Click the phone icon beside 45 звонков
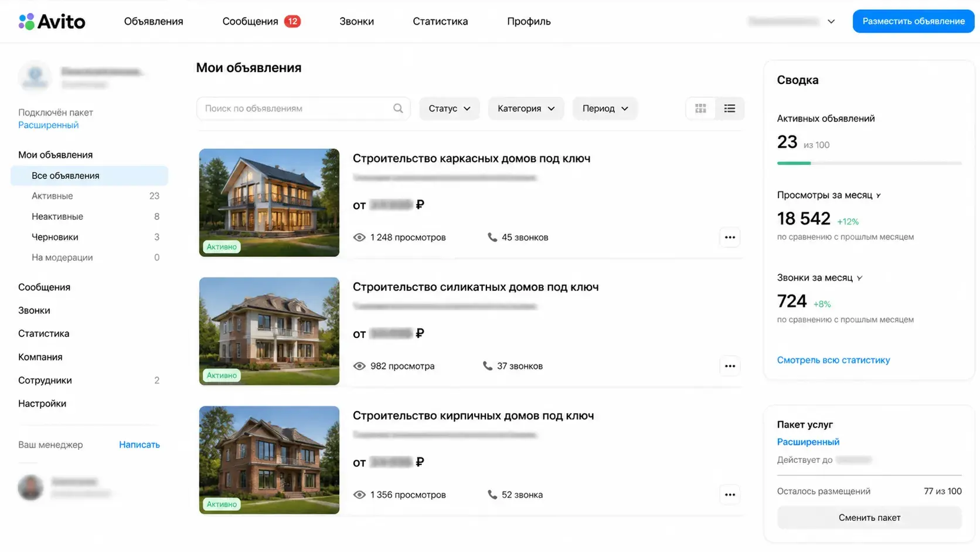The image size is (980, 552). tap(492, 237)
